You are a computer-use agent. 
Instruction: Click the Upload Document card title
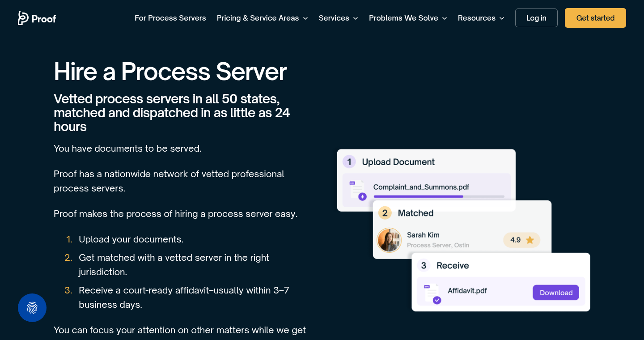point(398,162)
